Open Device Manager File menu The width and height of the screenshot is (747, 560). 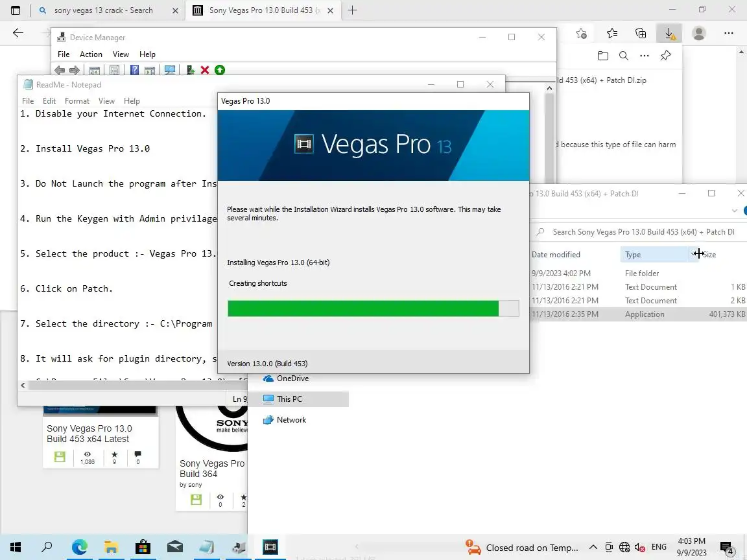(x=64, y=54)
